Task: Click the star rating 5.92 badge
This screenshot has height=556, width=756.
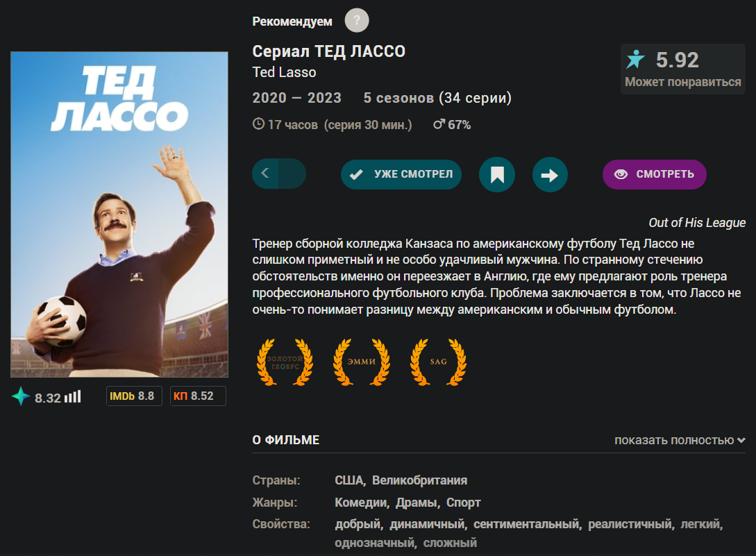Action: (682, 69)
